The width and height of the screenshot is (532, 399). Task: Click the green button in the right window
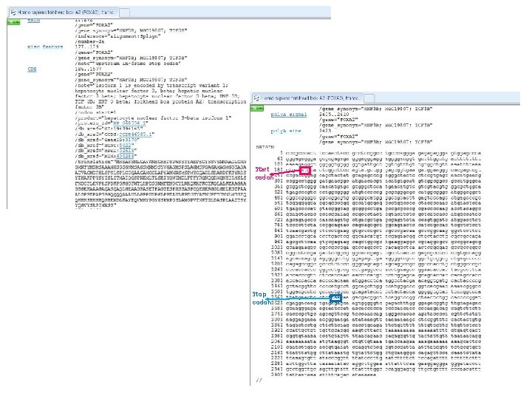click(257, 108)
